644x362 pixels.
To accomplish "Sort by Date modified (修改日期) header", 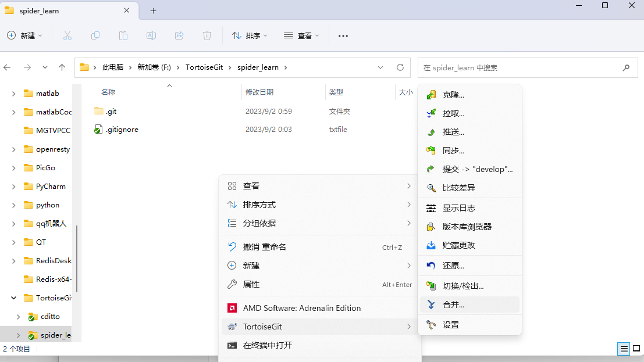I will pos(259,92).
